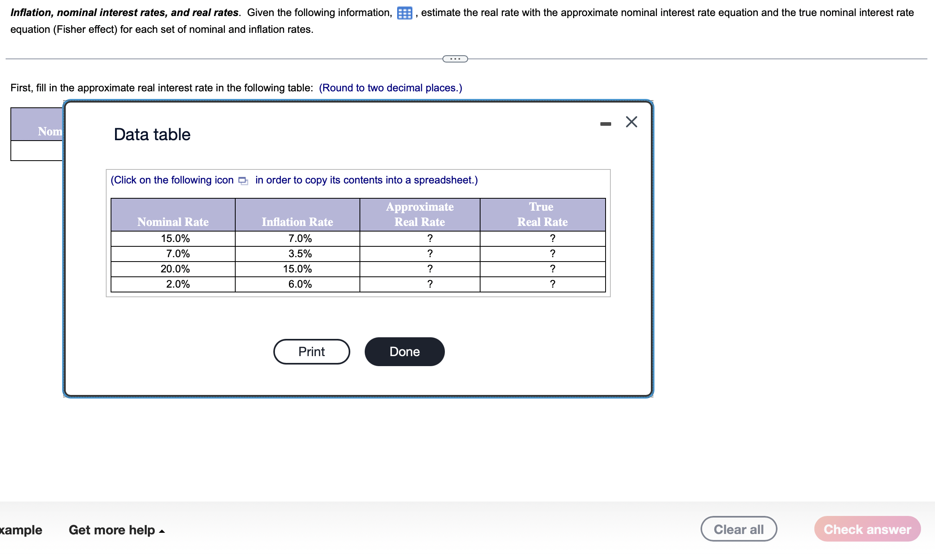This screenshot has width=935, height=560.
Task: Click the Clear all button
Action: tap(738, 529)
